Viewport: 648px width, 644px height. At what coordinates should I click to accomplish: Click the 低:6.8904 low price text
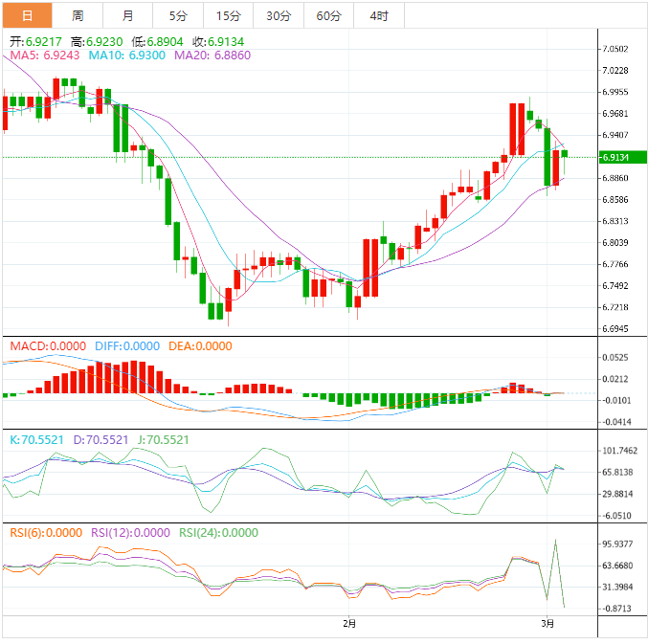(158, 42)
